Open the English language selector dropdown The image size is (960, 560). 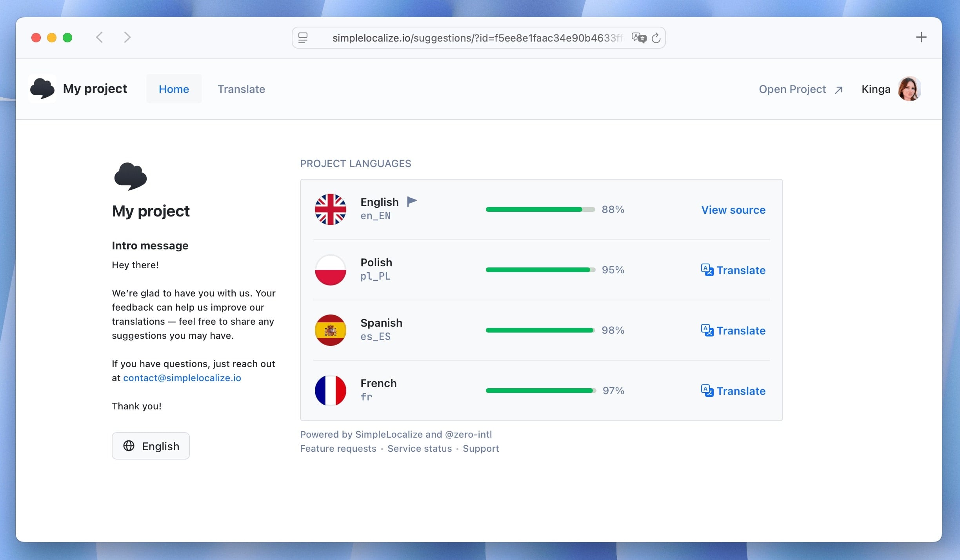pos(151,446)
